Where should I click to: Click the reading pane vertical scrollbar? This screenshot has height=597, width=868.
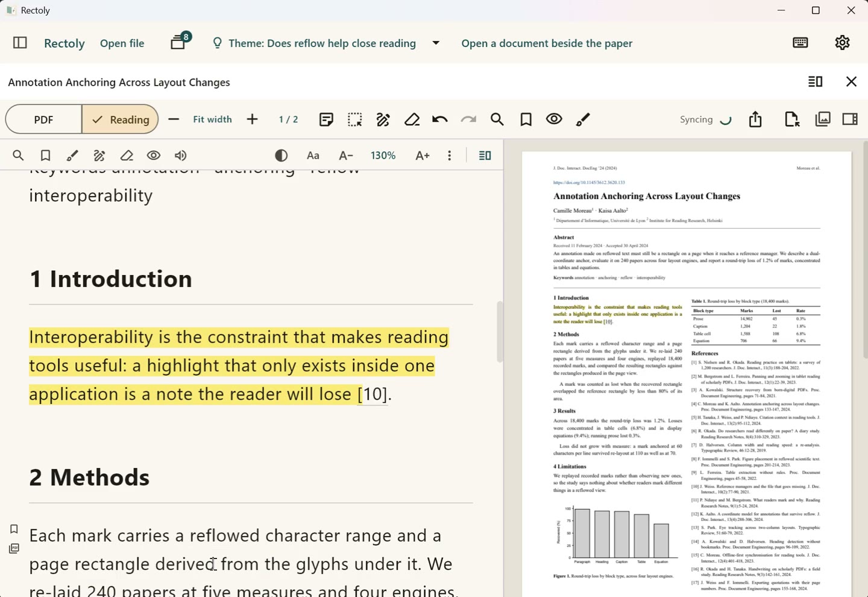(500, 332)
